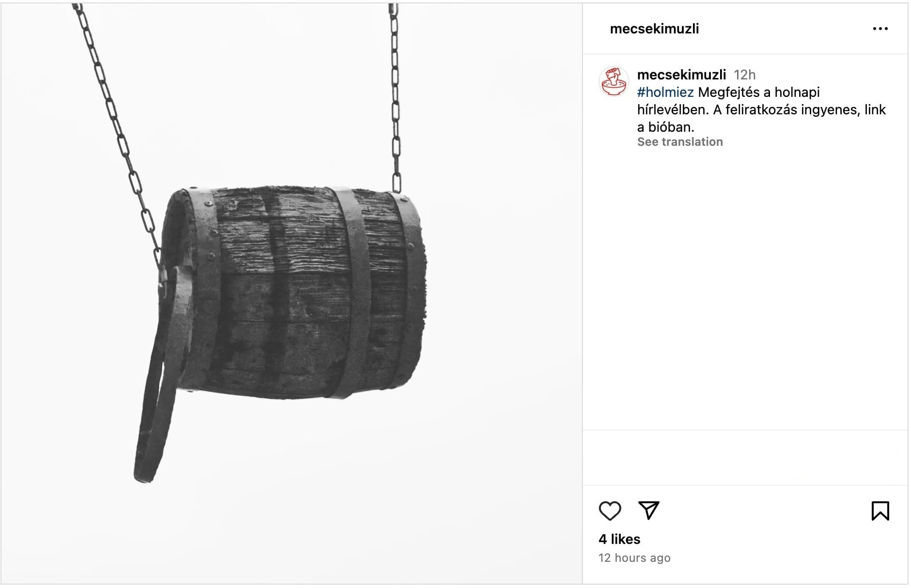The image size is (911, 588).
Task: Click the 12h time label next to the username
Action: [744, 75]
